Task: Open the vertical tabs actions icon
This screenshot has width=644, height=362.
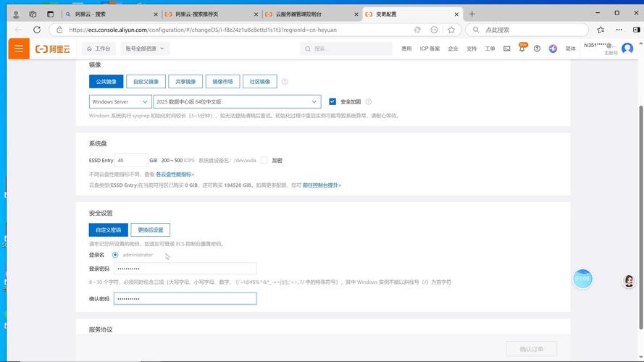Action: pos(50,14)
